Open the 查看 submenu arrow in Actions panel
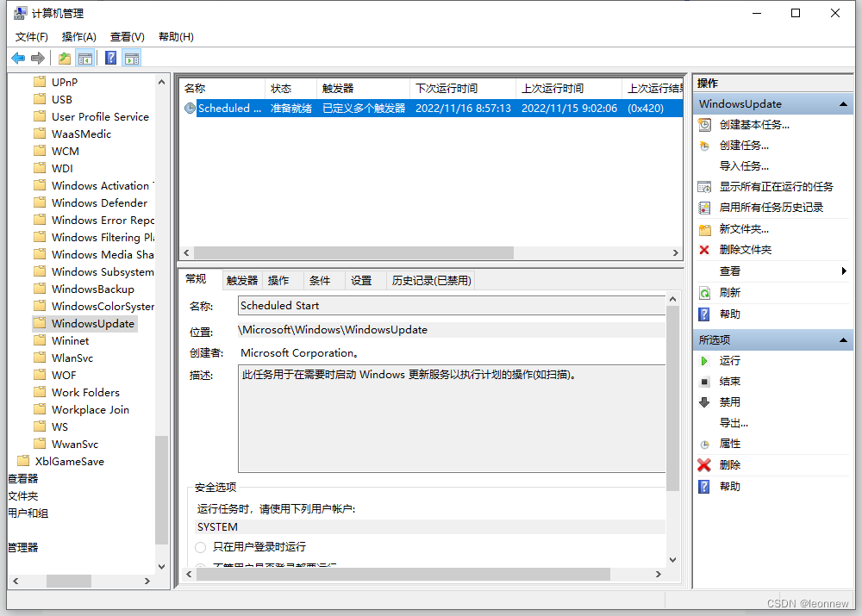This screenshot has height=616, width=862. [843, 271]
